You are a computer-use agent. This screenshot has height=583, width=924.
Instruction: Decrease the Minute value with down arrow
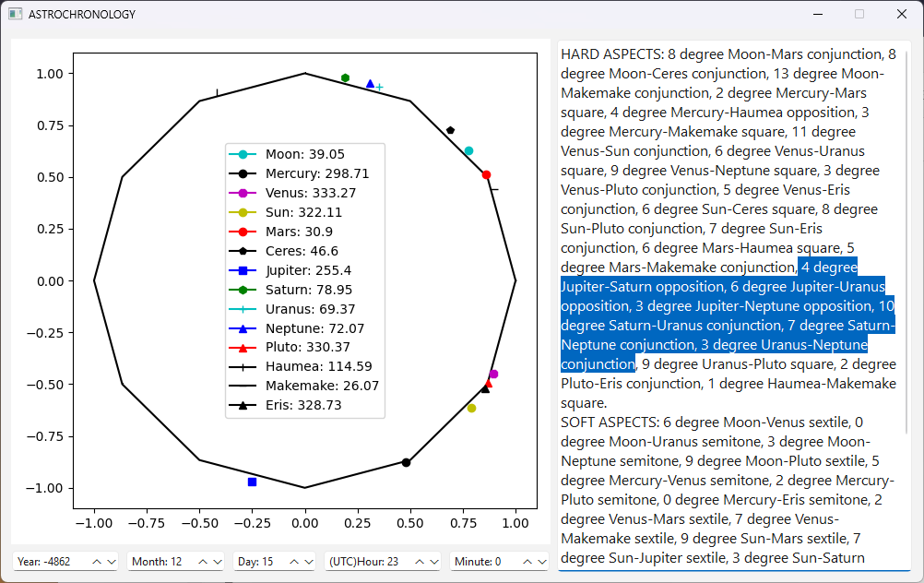click(x=542, y=562)
